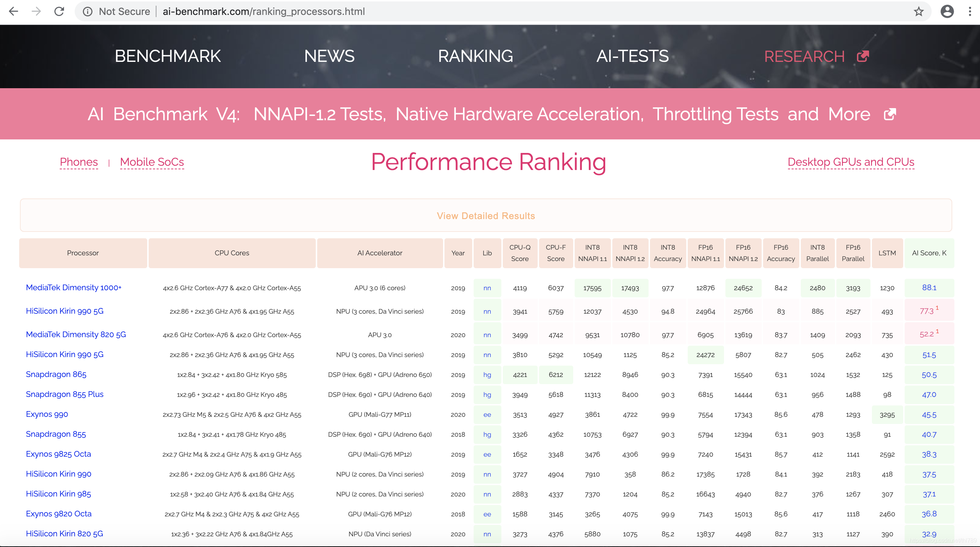Open Desktop GPUs and CPUs ranking

[851, 162]
